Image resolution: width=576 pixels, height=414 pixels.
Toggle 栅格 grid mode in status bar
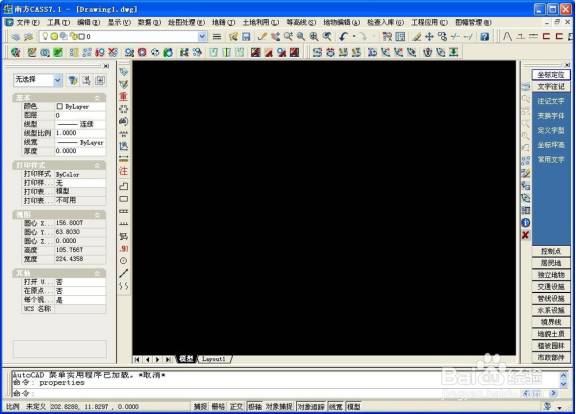(218, 407)
